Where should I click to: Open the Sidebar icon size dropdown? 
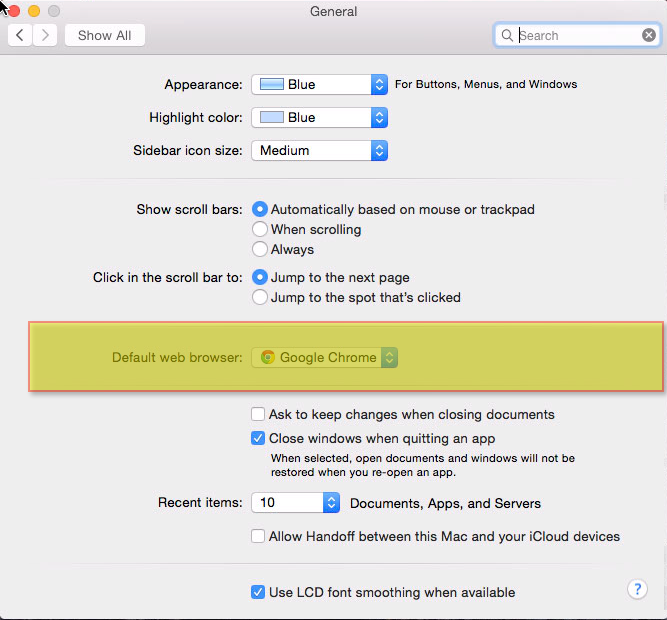319,151
